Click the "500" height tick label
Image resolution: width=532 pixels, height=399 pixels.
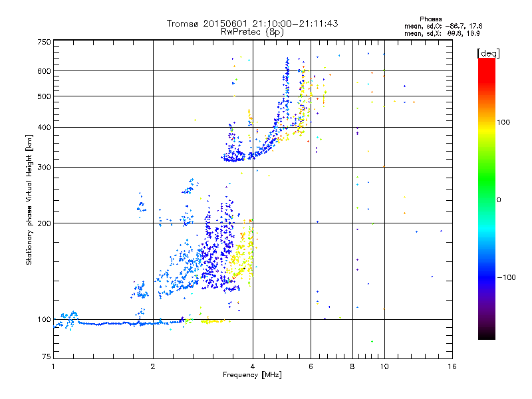coord(44,96)
